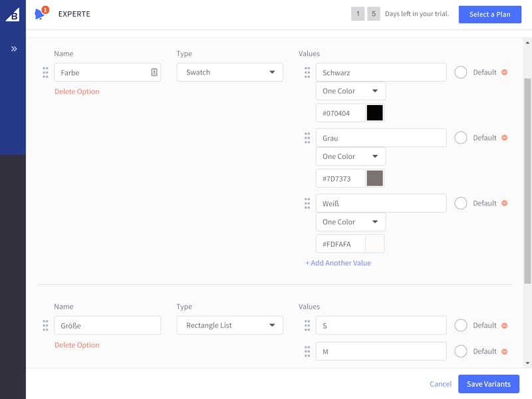
Task: Click the EXPERTE store name
Action: point(74,14)
